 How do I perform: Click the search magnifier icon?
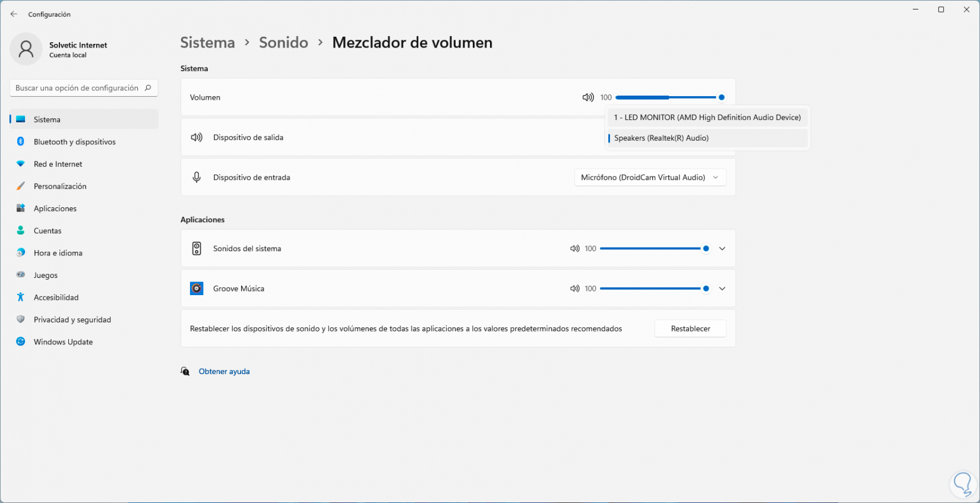point(148,88)
